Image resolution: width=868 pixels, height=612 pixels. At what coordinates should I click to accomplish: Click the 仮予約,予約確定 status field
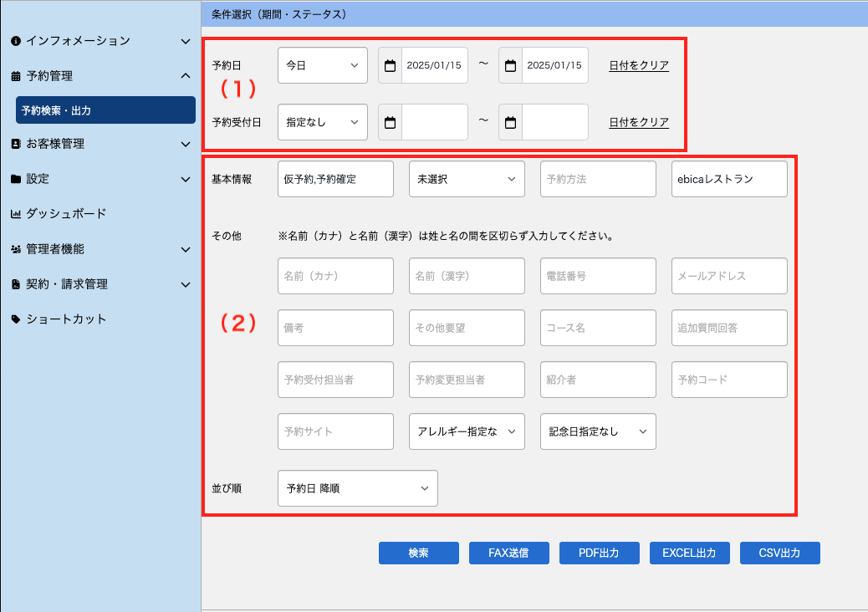(335, 179)
